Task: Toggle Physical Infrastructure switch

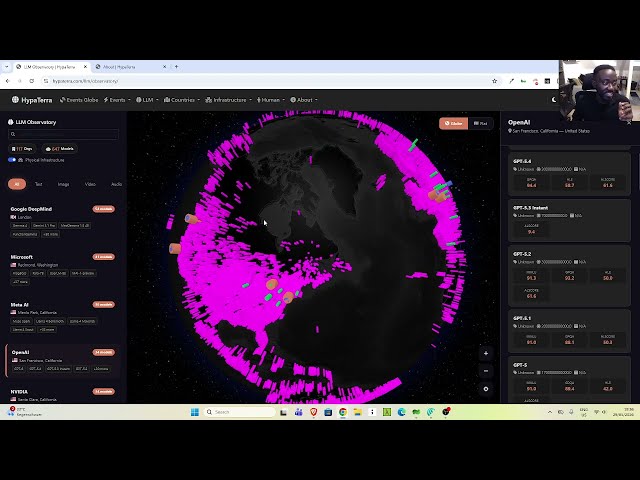Action: tap(12, 160)
